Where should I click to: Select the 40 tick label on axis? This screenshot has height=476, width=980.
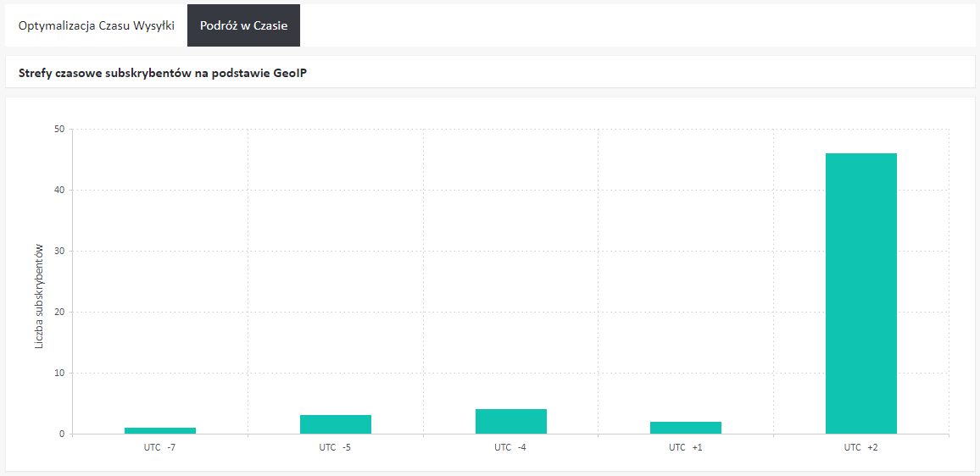coord(58,191)
